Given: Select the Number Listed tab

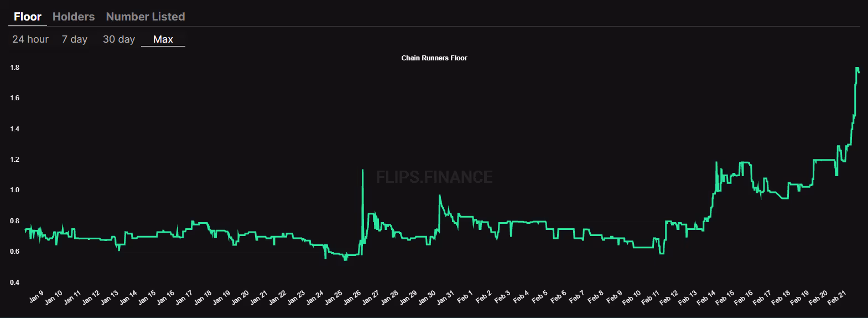Looking at the screenshot, I should pos(145,17).
